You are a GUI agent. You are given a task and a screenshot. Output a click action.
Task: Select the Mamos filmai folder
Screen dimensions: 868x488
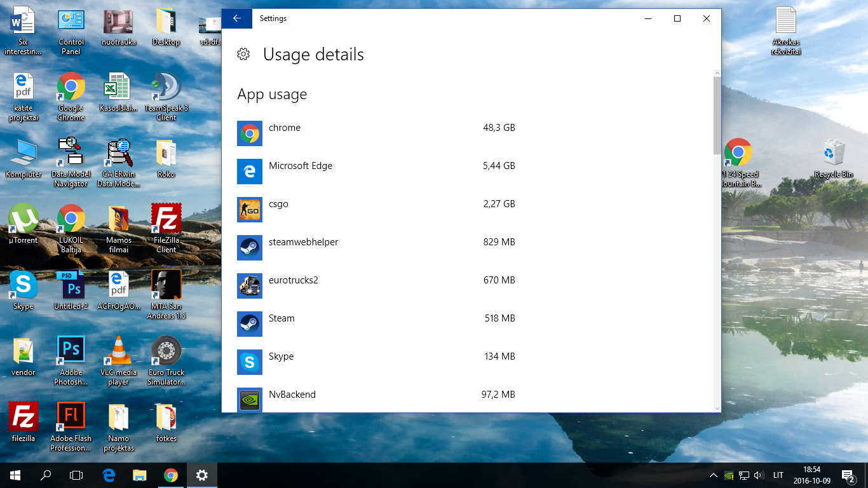pos(119,229)
